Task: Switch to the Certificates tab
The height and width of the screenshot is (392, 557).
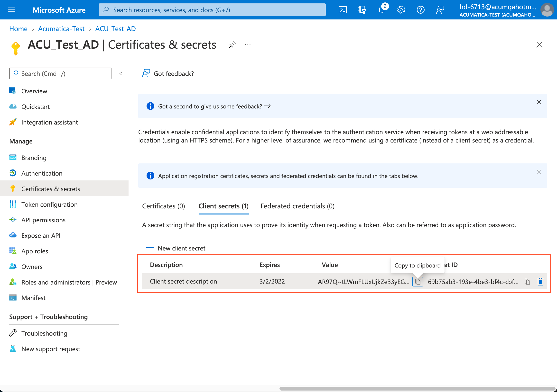Action: 163,206
